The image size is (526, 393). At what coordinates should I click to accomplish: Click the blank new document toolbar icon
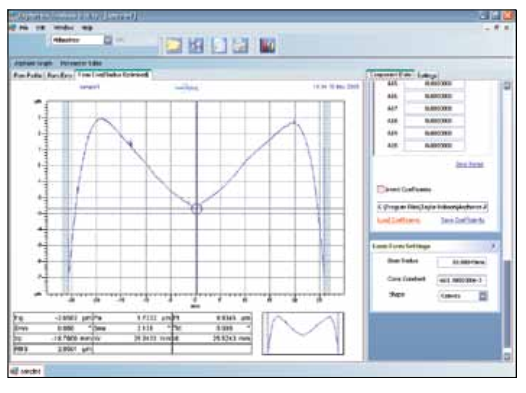tap(219, 45)
